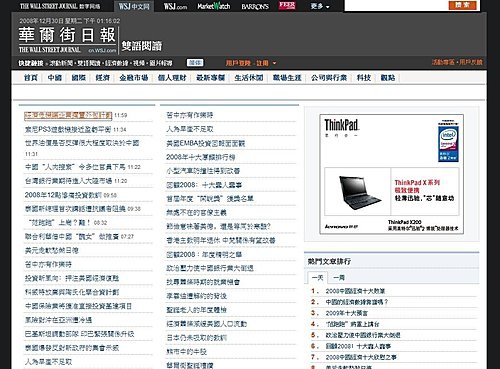The image size is (500, 369).
Task: Switch to 一天 tab in popular ranking
Action: 318,277
